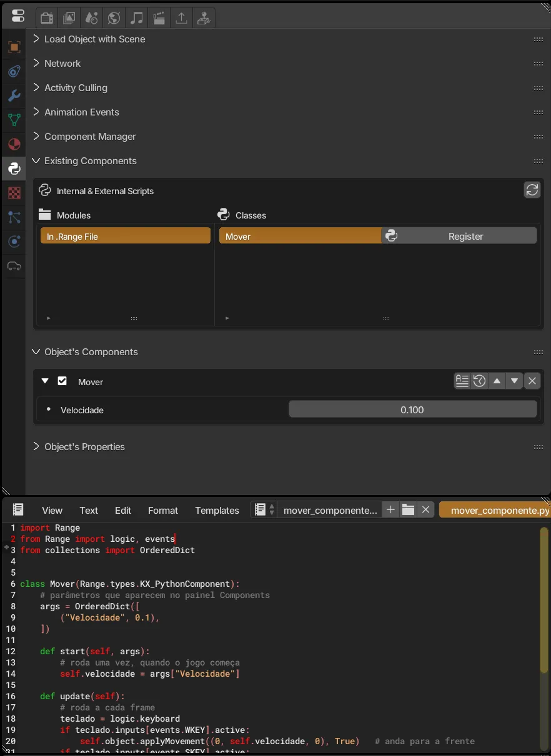Click the Internal & External Scripts label
Viewport: 551px width, 756px height.
105,191
